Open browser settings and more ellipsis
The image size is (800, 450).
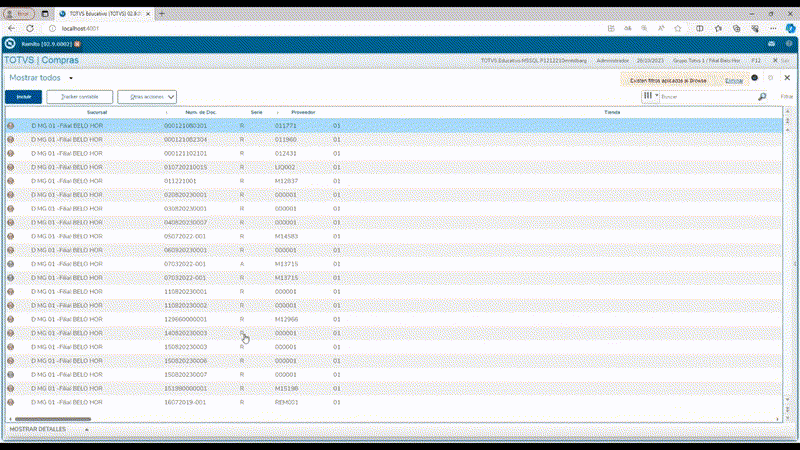tap(773, 29)
